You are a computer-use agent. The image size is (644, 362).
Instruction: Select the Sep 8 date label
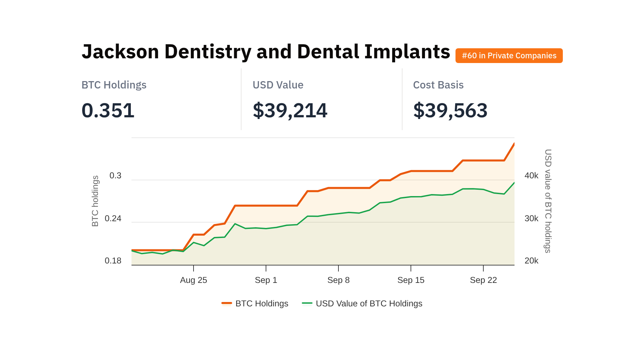click(x=338, y=280)
